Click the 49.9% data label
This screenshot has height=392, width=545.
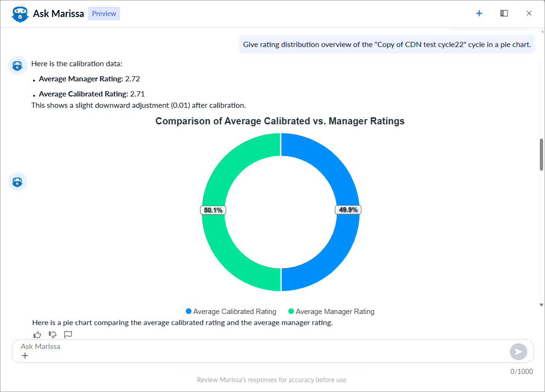click(348, 210)
